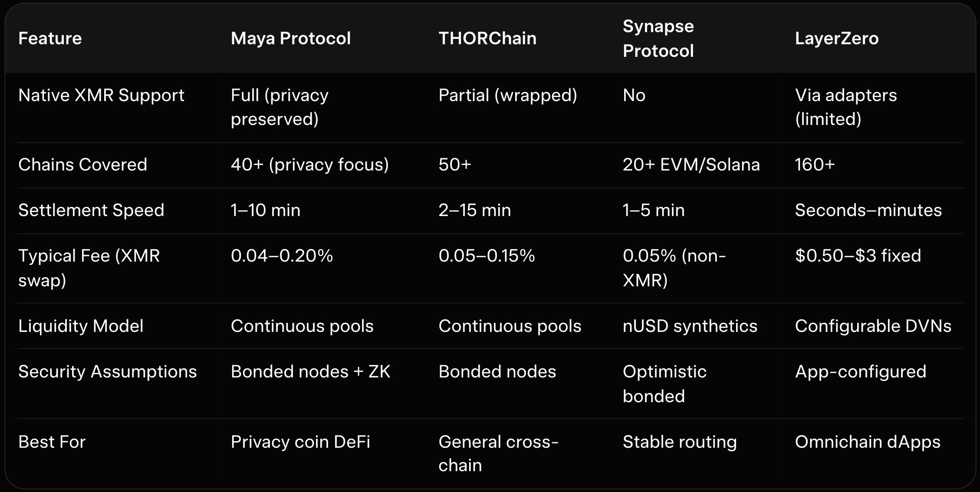Select the 'Partial (wrapped)' cell
980x492 pixels.
(x=507, y=95)
